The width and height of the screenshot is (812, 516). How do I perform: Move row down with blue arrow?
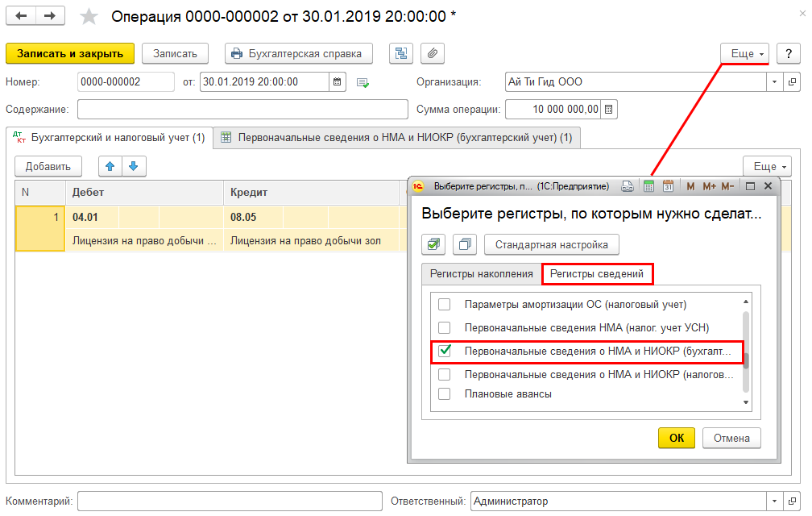(134, 166)
